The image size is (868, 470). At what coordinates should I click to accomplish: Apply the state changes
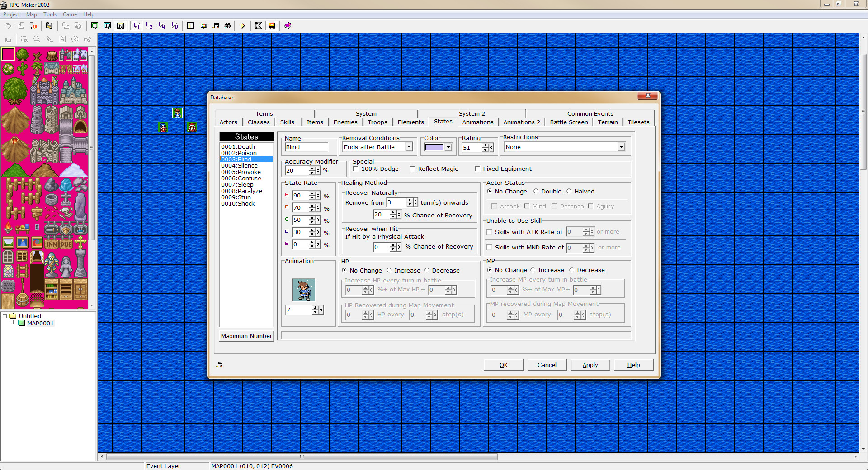click(590, 365)
